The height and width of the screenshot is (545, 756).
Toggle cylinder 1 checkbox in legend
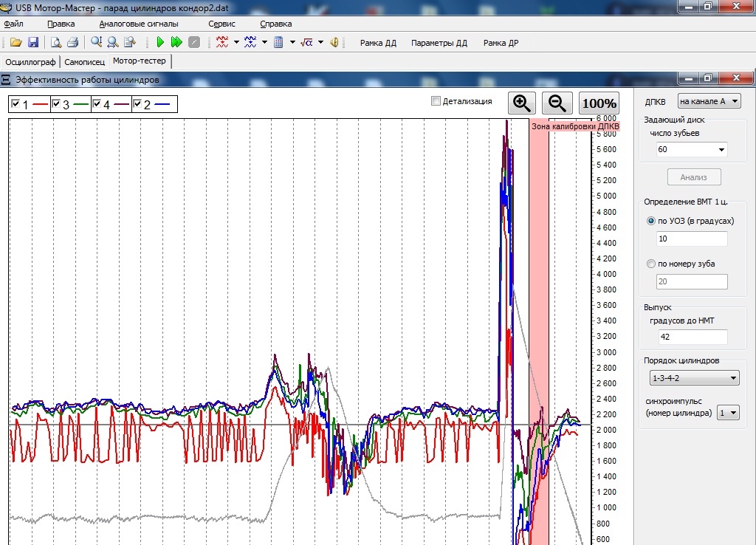click(16, 103)
